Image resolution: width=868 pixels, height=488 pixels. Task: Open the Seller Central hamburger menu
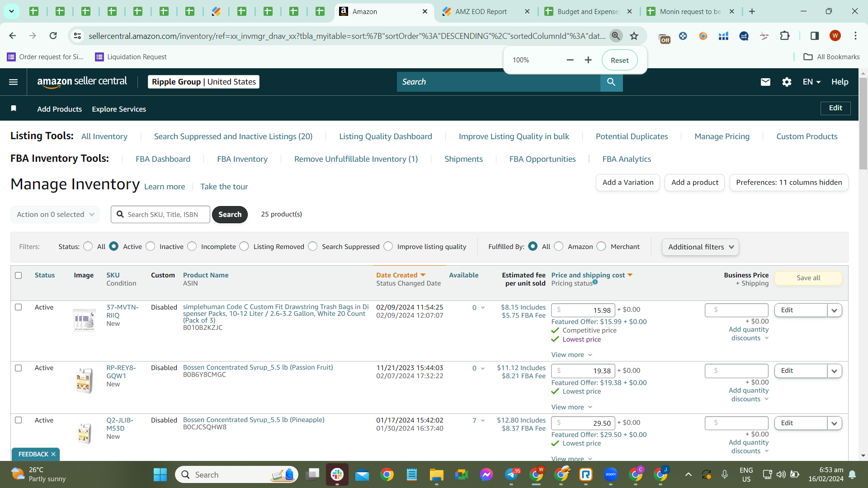click(x=14, y=82)
